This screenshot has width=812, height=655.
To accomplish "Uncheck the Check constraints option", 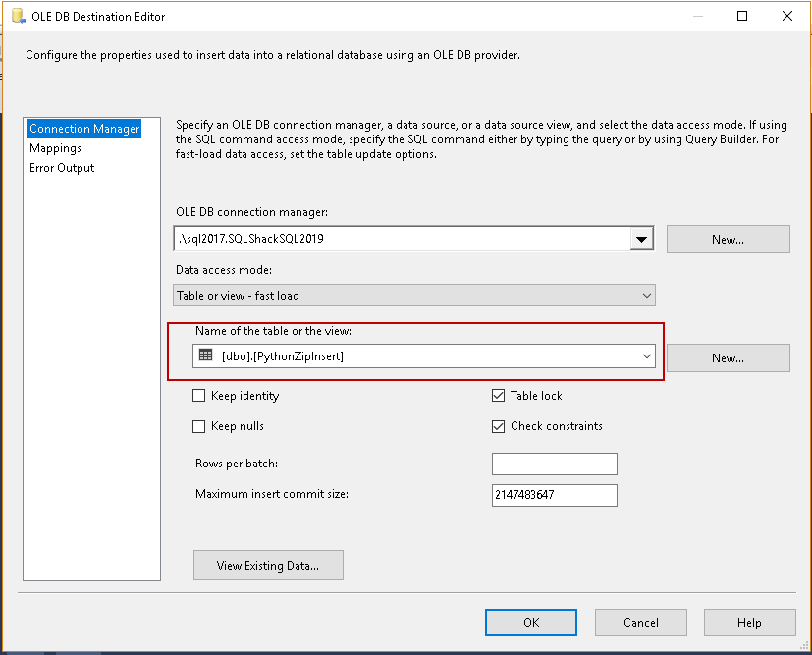I will coord(498,427).
